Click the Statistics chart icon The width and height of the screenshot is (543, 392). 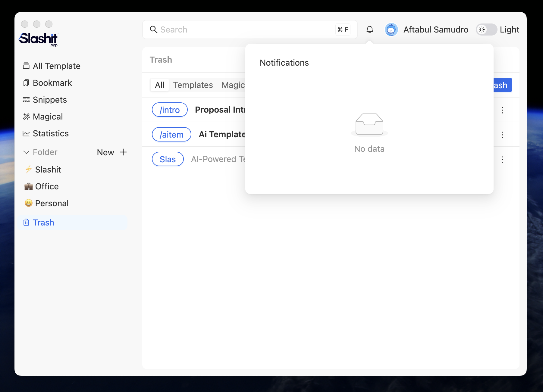pyautogui.click(x=26, y=133)
